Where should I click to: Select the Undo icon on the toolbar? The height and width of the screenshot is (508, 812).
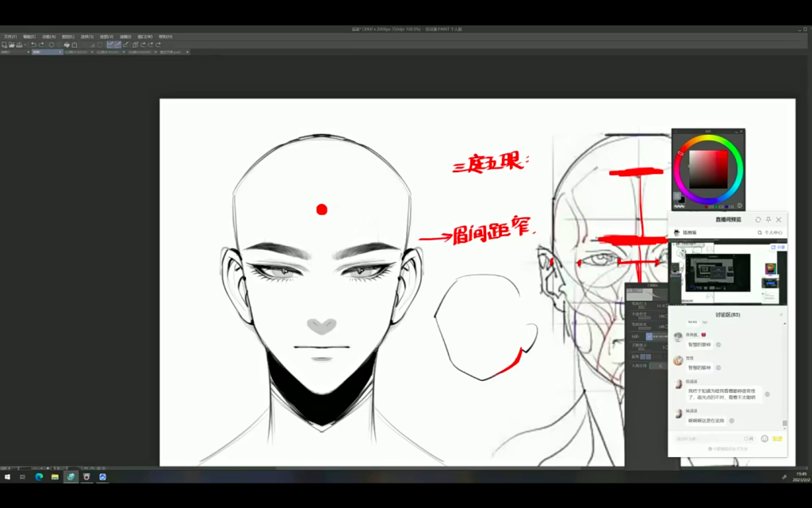click(33, 44)
